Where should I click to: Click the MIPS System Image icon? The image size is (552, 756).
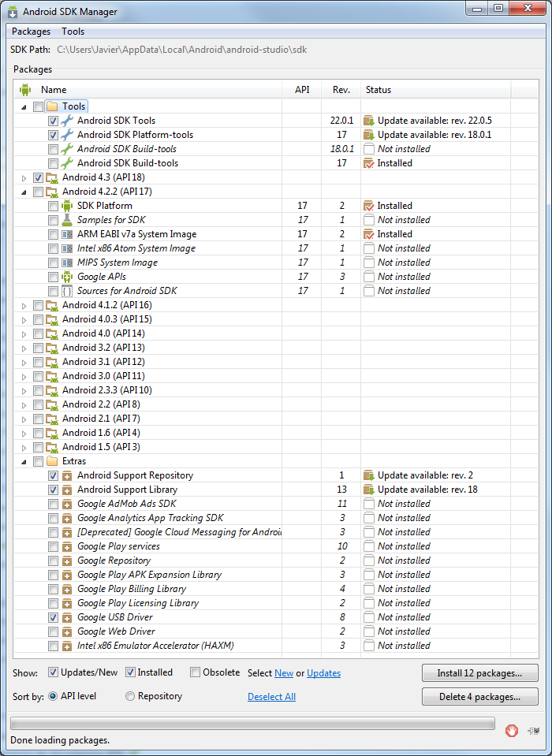[67, 263]
